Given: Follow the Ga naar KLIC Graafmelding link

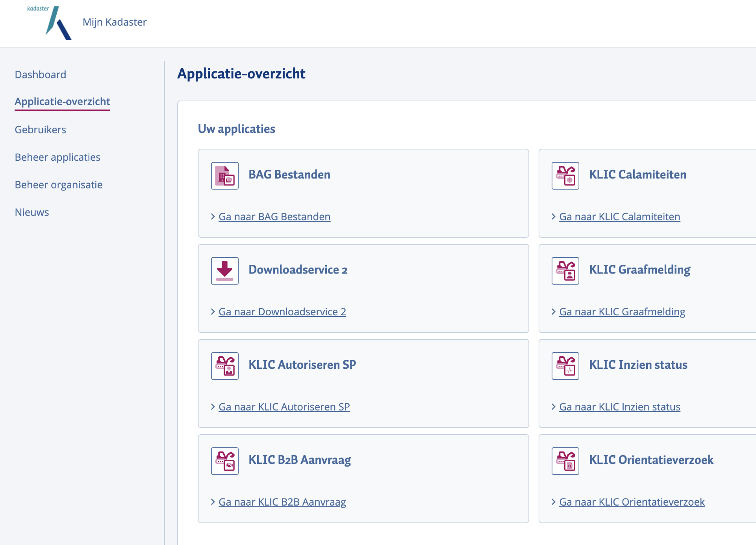Looking at the screenshot, I should pos(622,312).
